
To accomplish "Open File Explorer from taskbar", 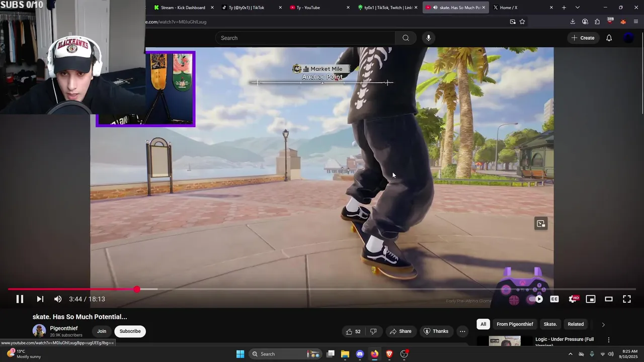I will (x=345, y=354).
